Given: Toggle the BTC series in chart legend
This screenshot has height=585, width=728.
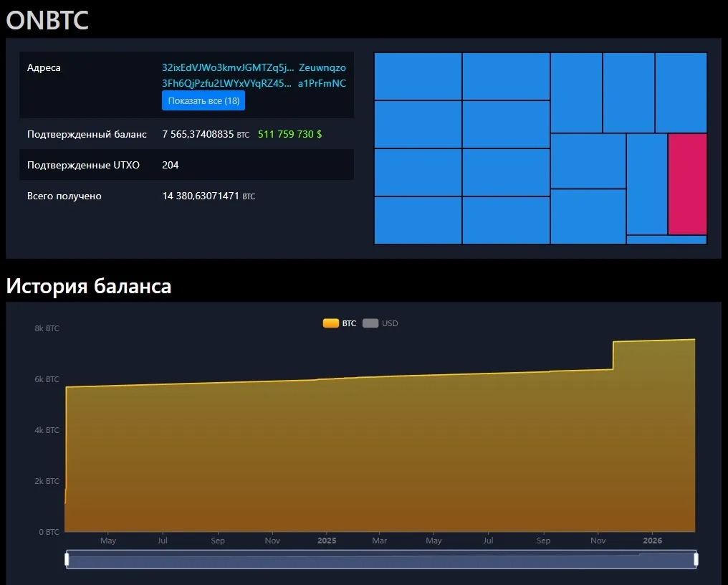Looking at the screenshot, I should (x=340, y=323).
